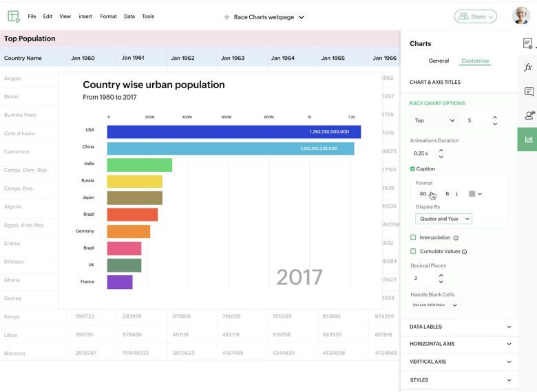
Task: Open the Data menu
Action: coord(129,17)
